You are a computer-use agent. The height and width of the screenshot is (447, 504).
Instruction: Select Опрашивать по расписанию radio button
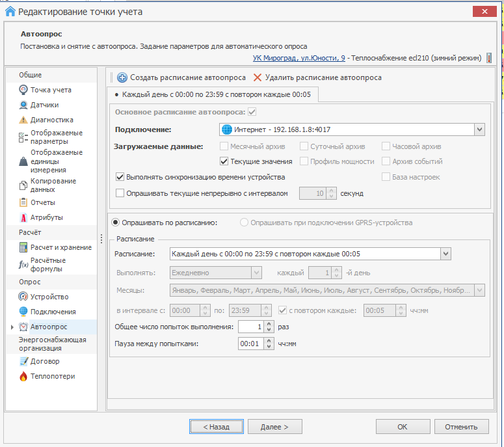(117, 223)
